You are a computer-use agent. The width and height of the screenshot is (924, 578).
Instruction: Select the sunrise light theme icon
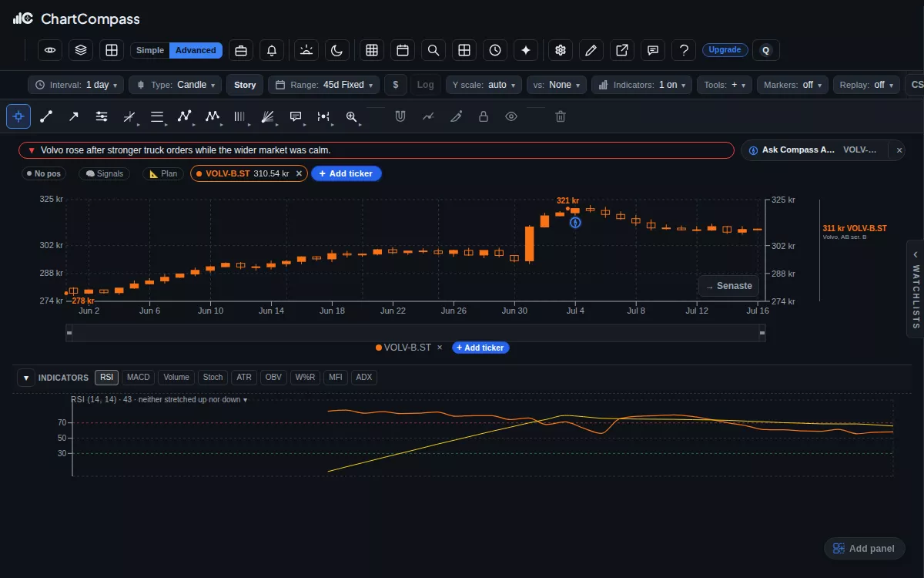(306, 50)
